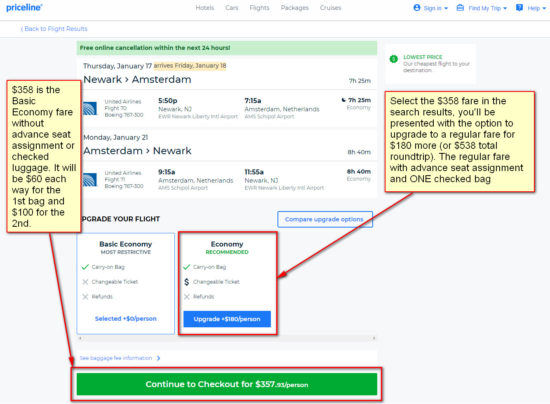Click the green Lowest Price badge icon
The height and width of the screenshot is (404, 550).
coord(394,59)
